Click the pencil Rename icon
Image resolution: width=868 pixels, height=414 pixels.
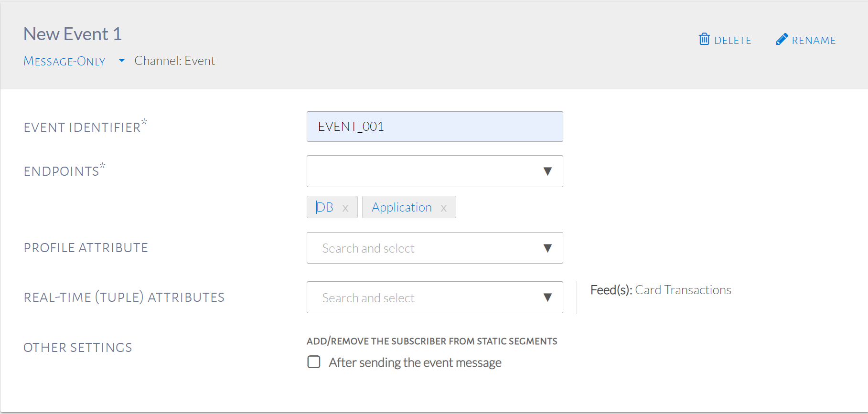click(x=782, y=39)
